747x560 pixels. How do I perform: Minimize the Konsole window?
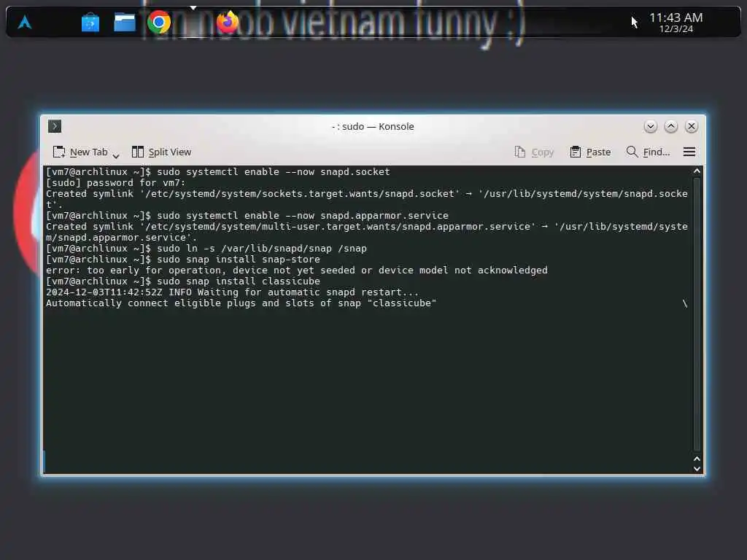pos(650,126)
